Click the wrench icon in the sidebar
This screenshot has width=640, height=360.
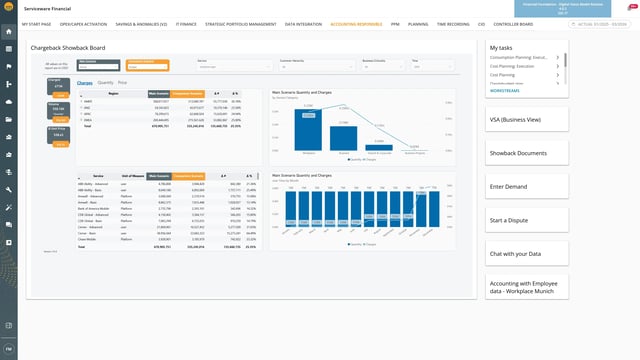9,190
